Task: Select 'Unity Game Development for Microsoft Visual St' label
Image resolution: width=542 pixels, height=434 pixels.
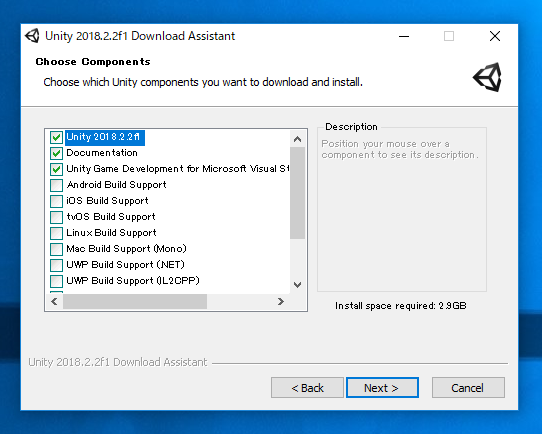Action: (178, 169)
